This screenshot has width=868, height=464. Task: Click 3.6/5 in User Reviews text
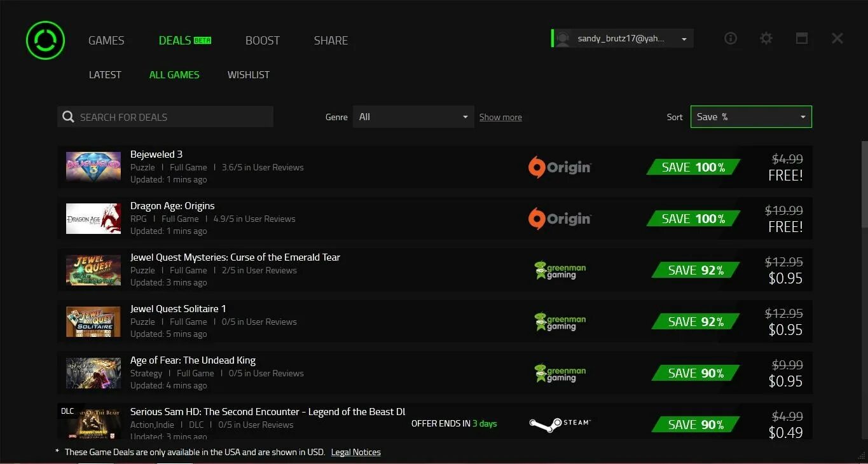point(263,167)
